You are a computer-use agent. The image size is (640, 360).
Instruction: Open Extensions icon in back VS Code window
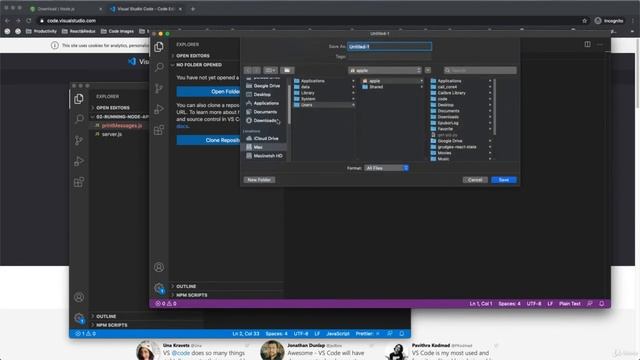(x=79, y=182)
